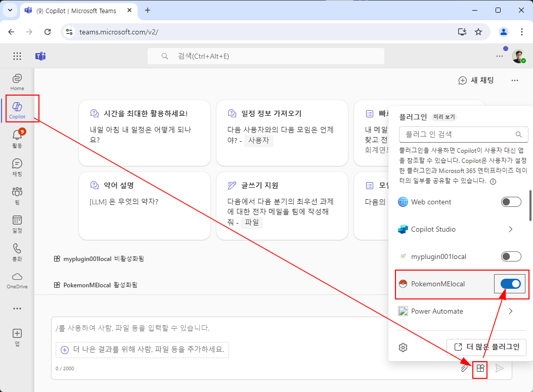Open the profile avatar menu
This screenshot has height=392, width=533.
[518, 56]
